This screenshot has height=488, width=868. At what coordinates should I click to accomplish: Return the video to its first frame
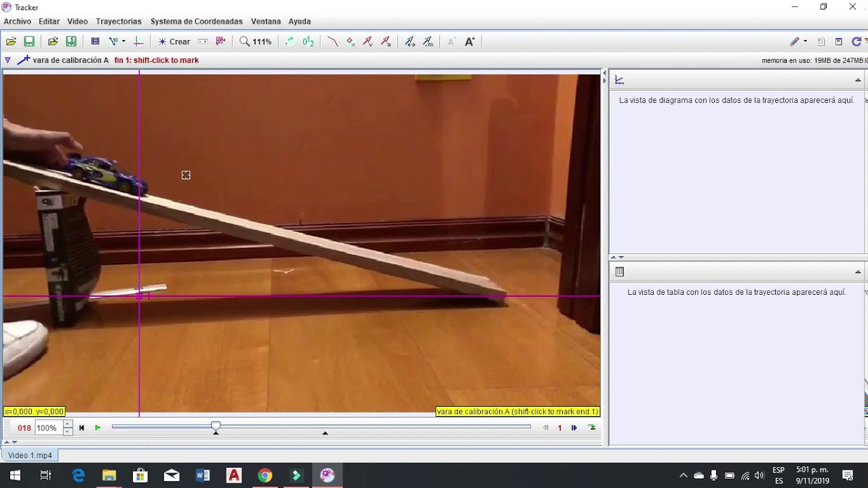click(81, 428)
